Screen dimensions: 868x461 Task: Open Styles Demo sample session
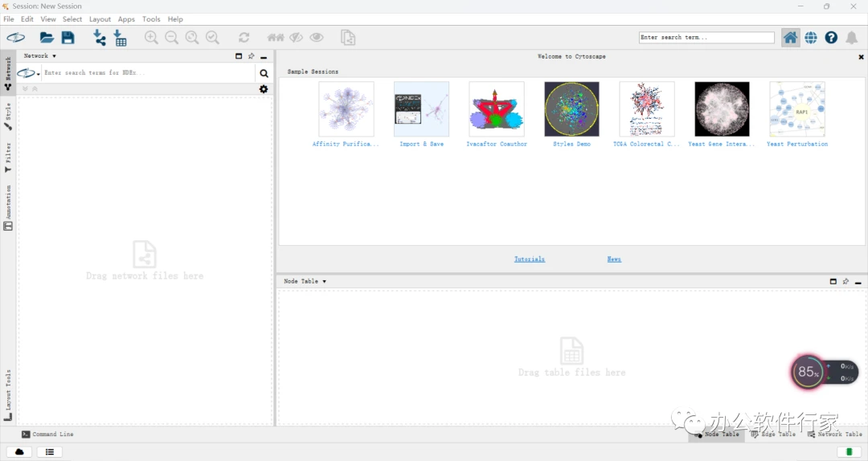tap(572, 109)
